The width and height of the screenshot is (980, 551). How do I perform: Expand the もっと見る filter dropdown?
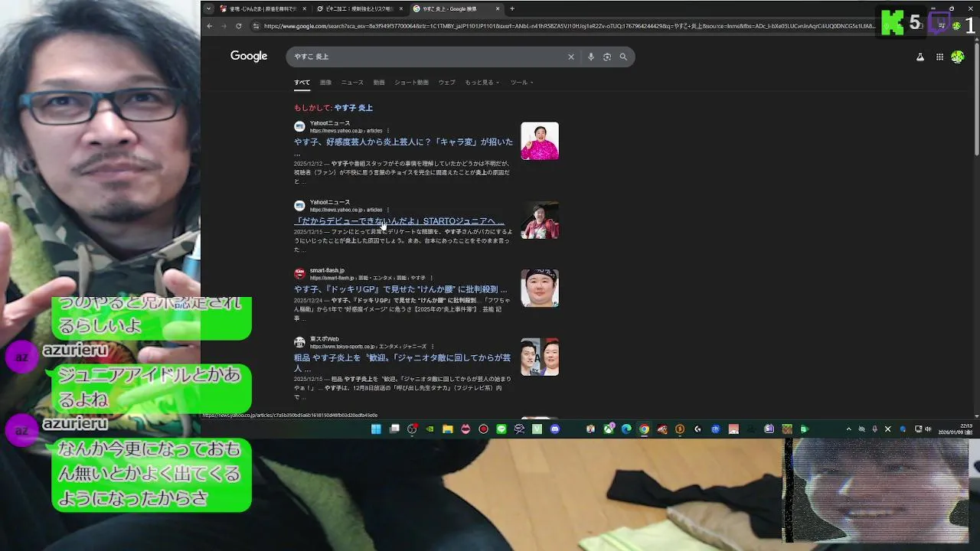click(x=482, y=83)
